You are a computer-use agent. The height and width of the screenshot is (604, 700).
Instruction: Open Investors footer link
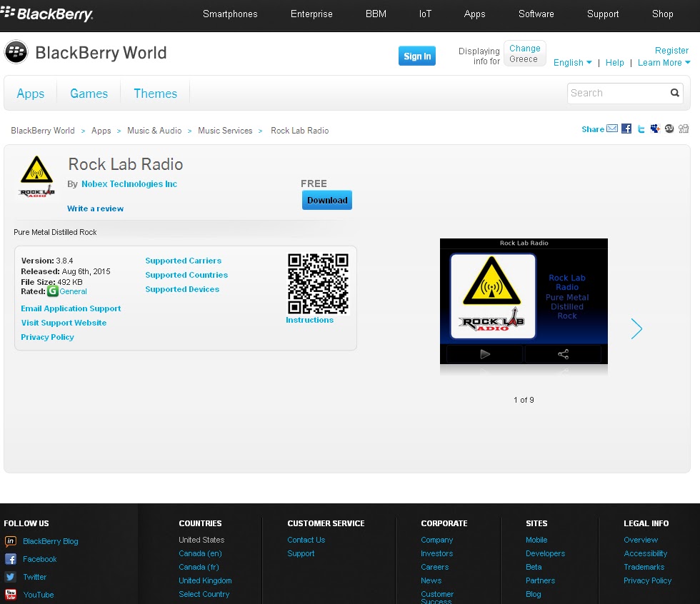point(436,553)
